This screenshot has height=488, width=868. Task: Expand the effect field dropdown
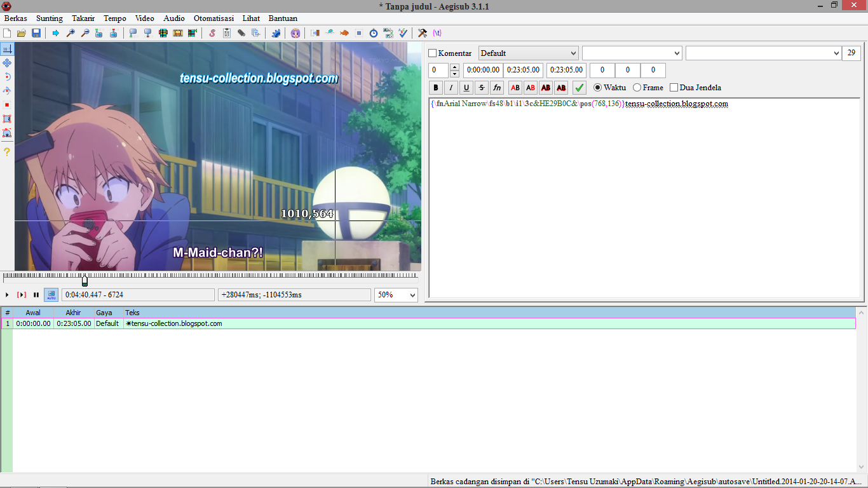click(x=836, y=53)
